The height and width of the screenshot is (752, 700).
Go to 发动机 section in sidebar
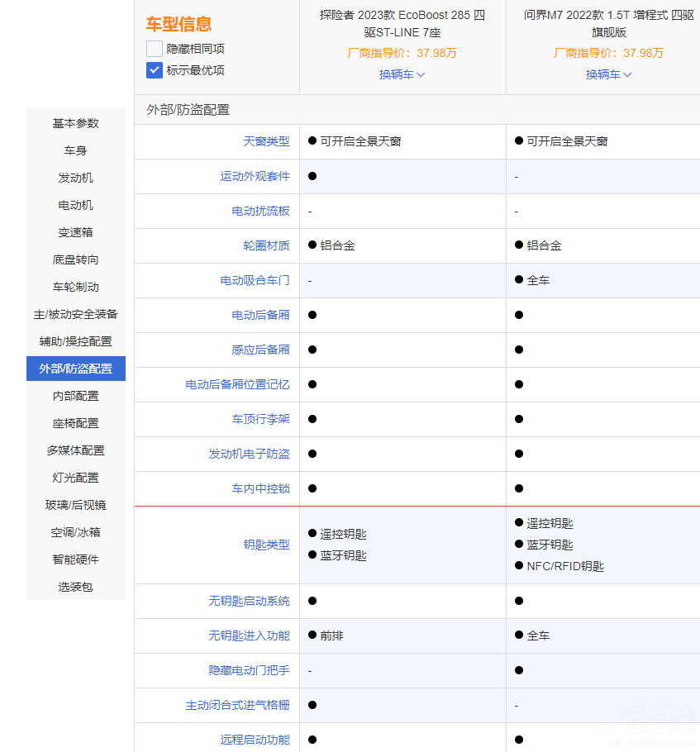pos(76,178)
